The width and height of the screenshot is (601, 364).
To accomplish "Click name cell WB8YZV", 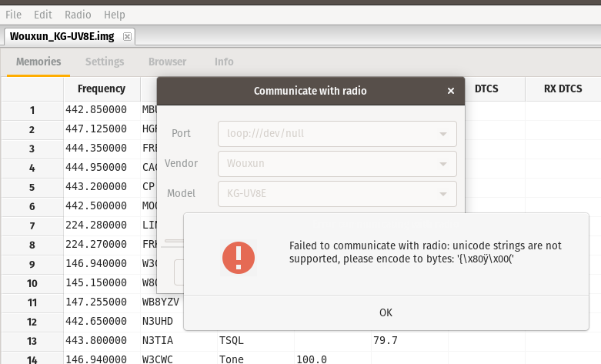I will [x=162, y=302].
